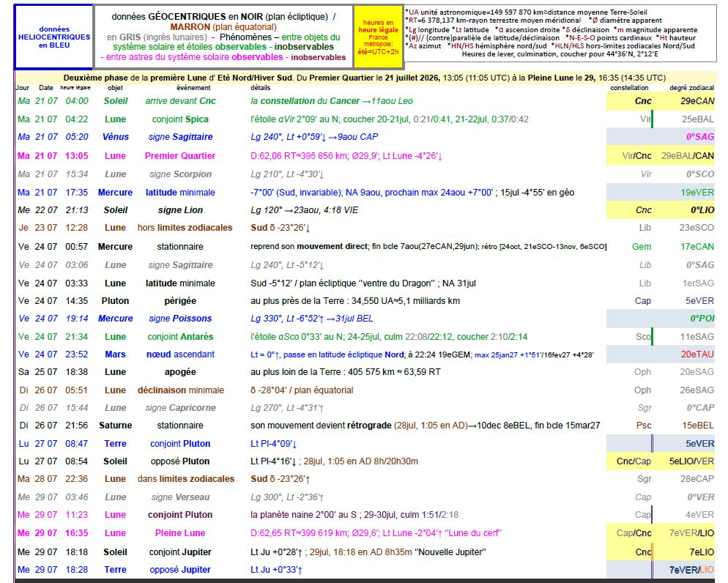
Task: Click the 'données HELIOCENTRIQUES en BLEU' box
Action: 54,37
